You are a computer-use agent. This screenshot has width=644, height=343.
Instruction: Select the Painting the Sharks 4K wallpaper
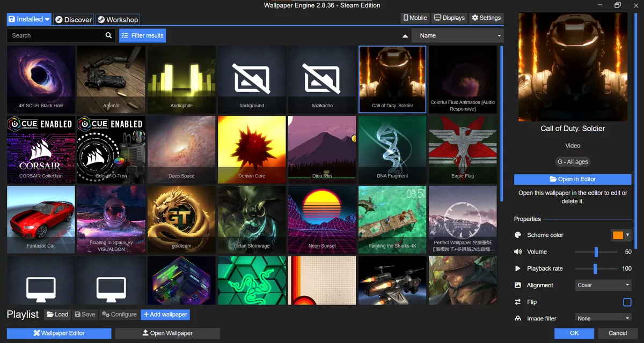pos(392,220)
